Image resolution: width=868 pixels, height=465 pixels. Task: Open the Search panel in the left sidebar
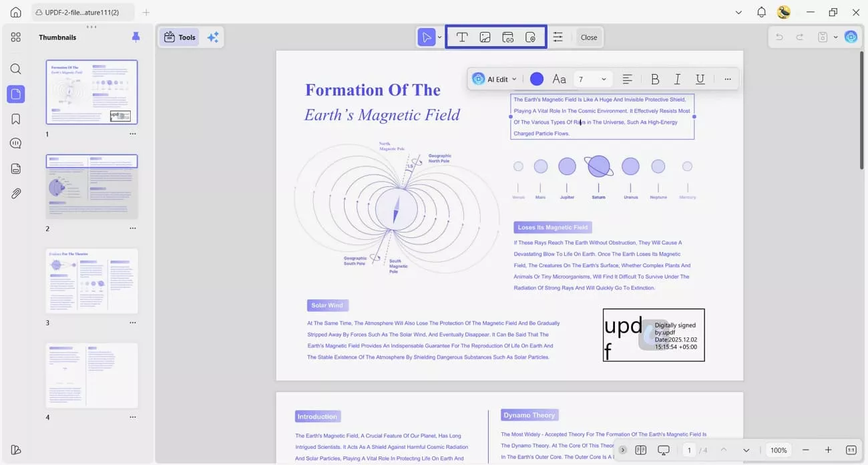(x=15, y=69)
